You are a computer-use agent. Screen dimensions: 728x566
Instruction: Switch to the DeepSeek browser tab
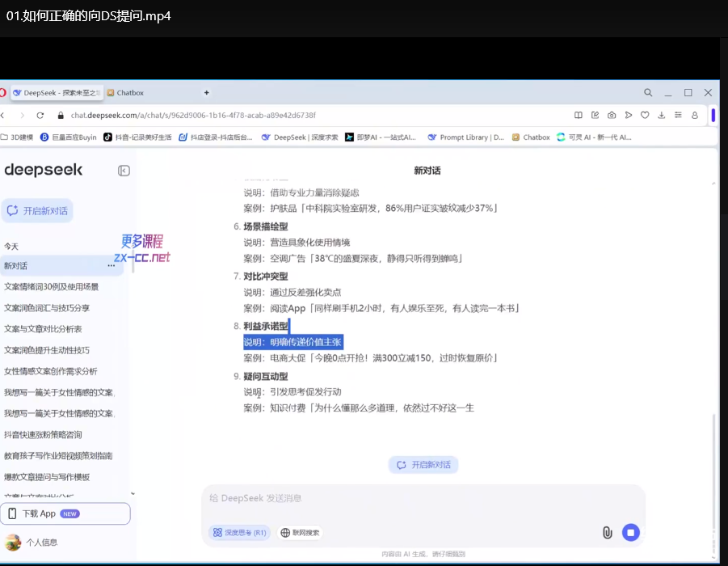pyautogui.click(x=57, y=93)
